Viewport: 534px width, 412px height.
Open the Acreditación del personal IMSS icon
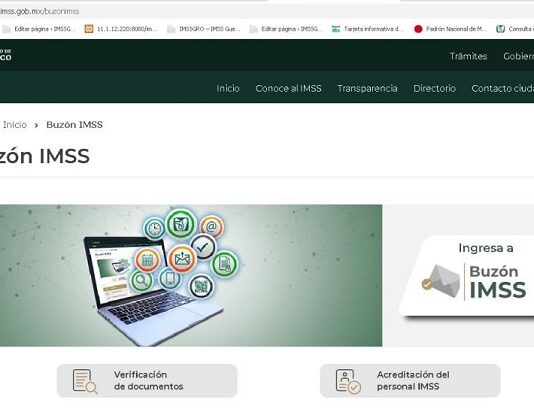coord(348,381)
